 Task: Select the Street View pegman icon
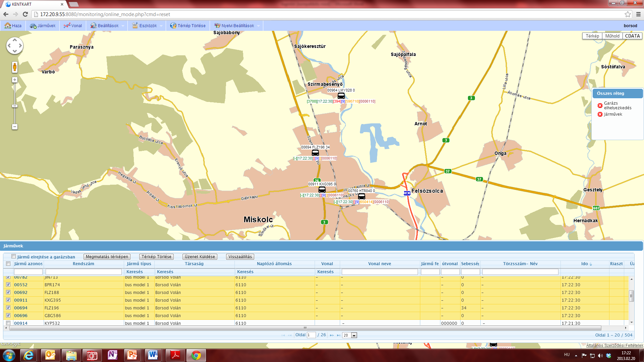tap(15, 67)
